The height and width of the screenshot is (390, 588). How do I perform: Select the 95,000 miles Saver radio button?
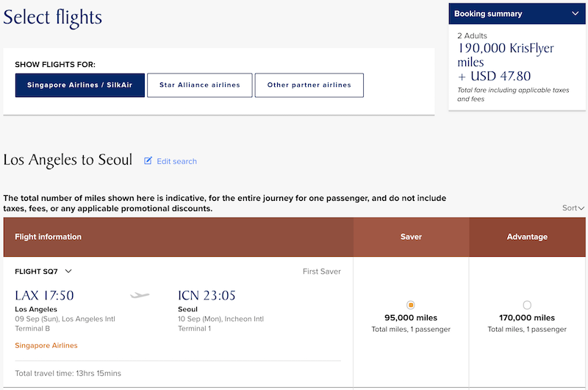pyautogui.click(x=411, y=305)
